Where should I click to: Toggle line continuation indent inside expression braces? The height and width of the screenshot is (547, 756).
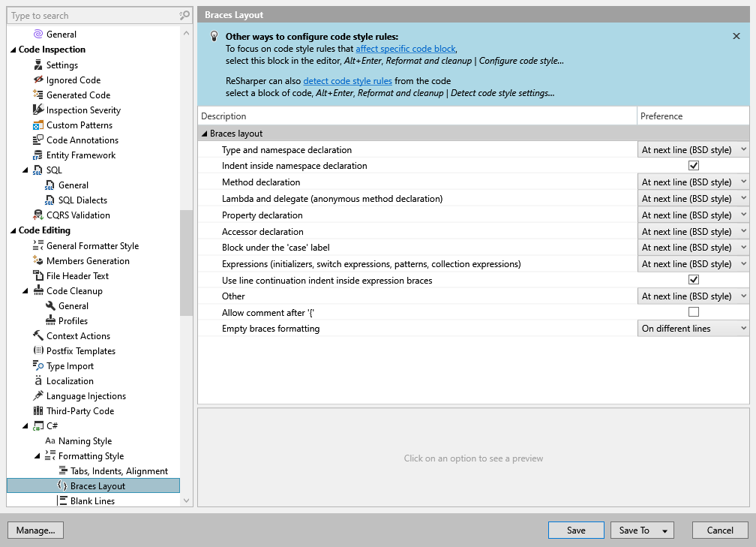[x=693, y=280]
